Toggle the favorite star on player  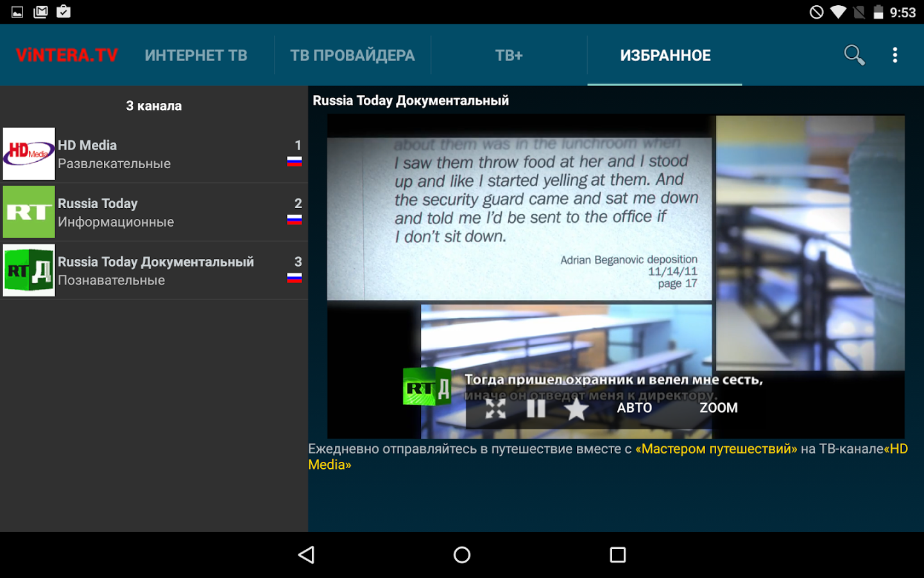click(576, 408)
